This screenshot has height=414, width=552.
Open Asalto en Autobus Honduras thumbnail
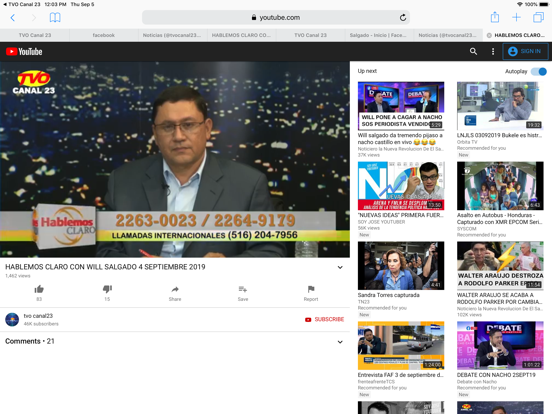tap(500, 186)
